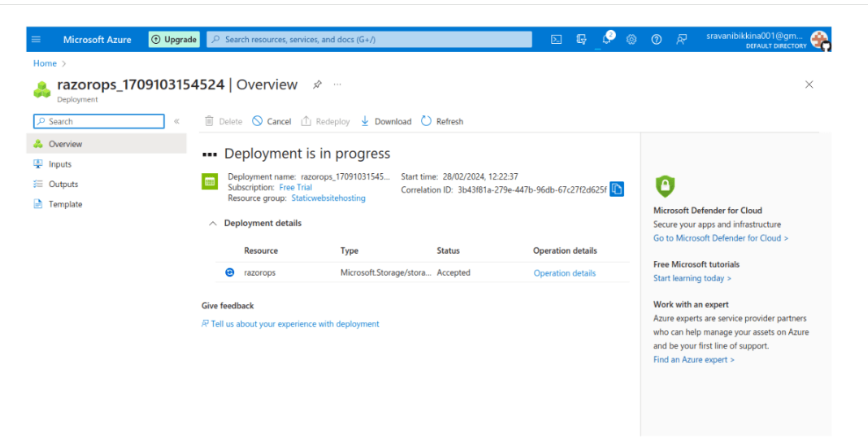The height and width of the screenshot is (443, 868).
Task: Click the account email sravanibikkina001
Action: (x=754, y=36)
